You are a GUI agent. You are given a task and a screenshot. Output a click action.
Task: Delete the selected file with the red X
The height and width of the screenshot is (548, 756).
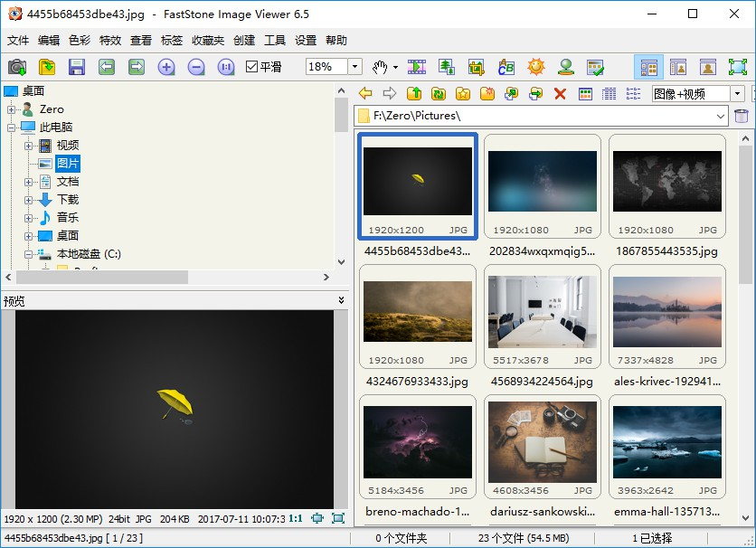561,93
